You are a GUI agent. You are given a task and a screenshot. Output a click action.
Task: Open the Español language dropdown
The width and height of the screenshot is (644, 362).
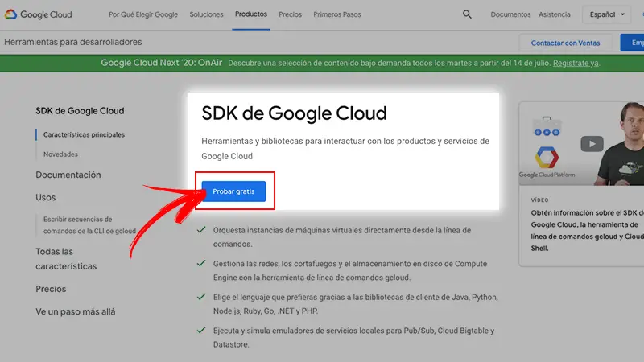pyautogui.click(x=607, y=14)
